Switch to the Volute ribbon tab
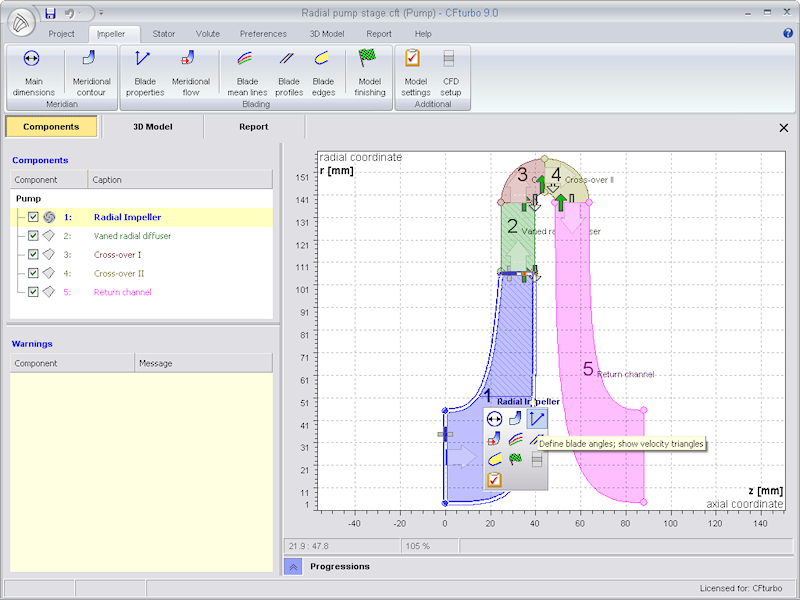 (x=208, y=34)
